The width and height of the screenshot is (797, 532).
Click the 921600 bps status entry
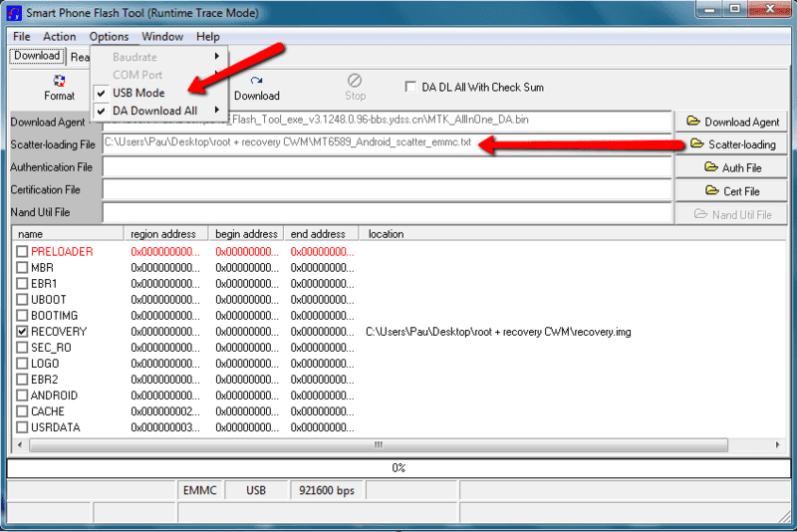click(327, 490)
